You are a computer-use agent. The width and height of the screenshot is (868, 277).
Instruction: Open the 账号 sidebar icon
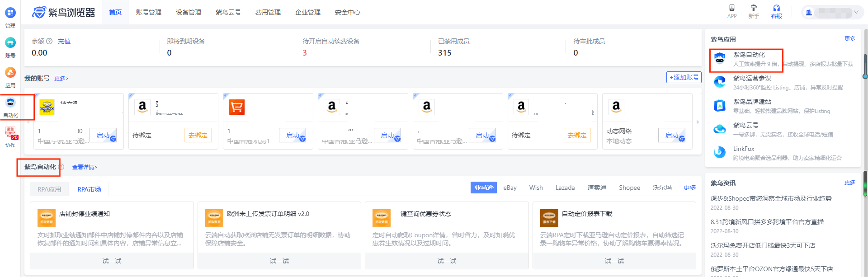click(x=10, y=42)
